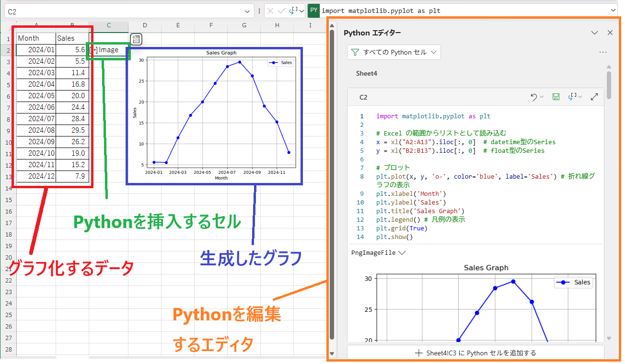625x364 pixels.
Task: Click the undo icon in C2 editor toolbar
Action: pyautogui.click(x=534, y=97)
